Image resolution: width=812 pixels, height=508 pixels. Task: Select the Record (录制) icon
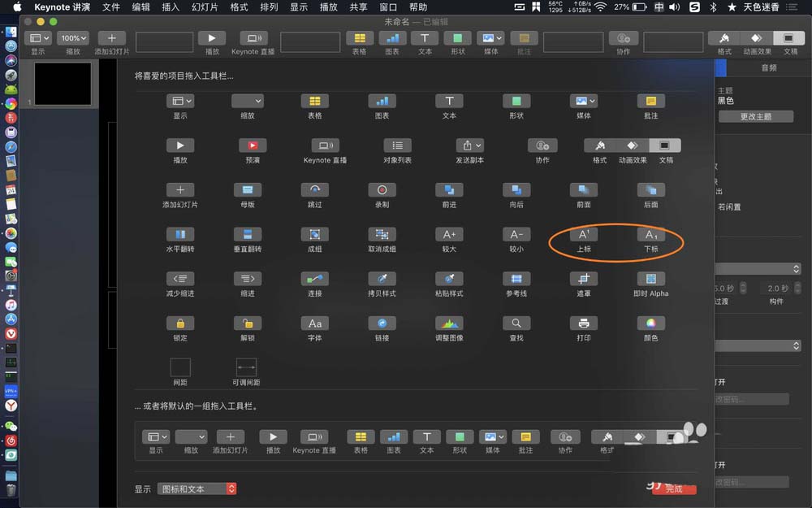click(x=382, y=189)
